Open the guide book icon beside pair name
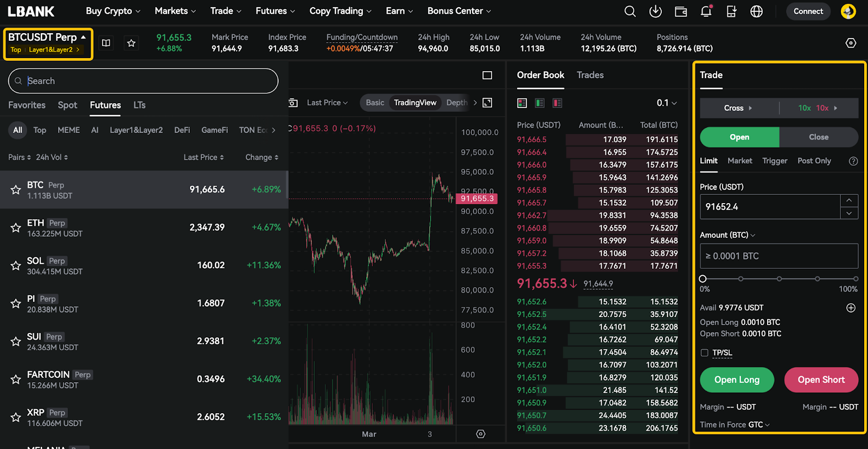Screen dimensions: 868x449 tap(106, 43)
